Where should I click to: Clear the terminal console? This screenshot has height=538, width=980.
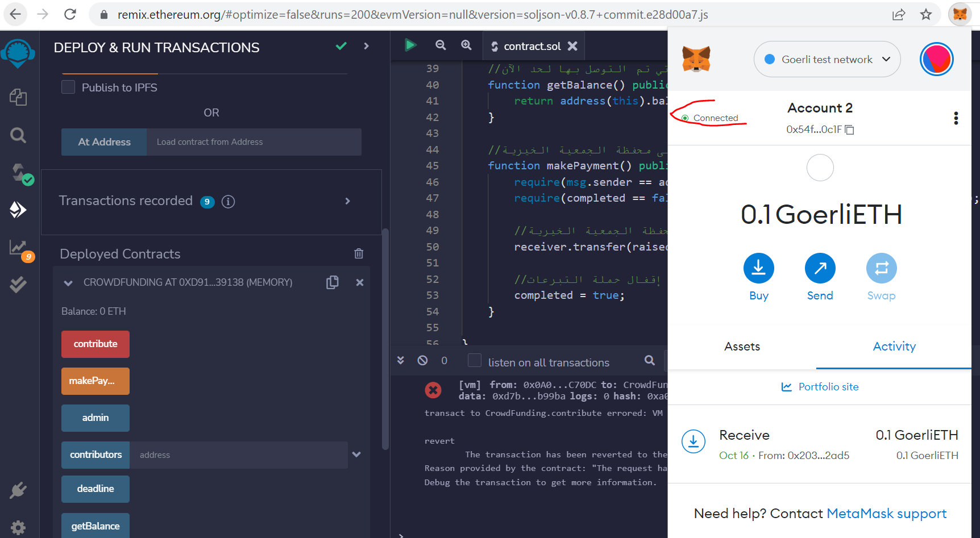[422, 360]
